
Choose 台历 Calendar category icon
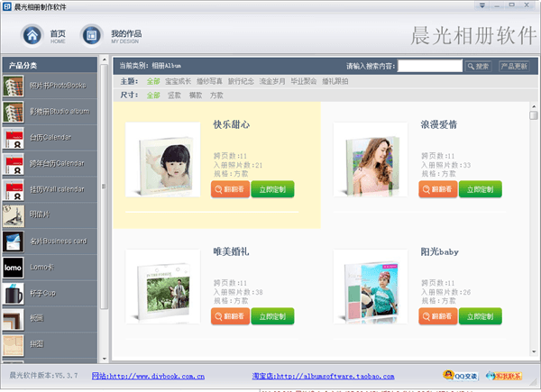tap(13, 139)
